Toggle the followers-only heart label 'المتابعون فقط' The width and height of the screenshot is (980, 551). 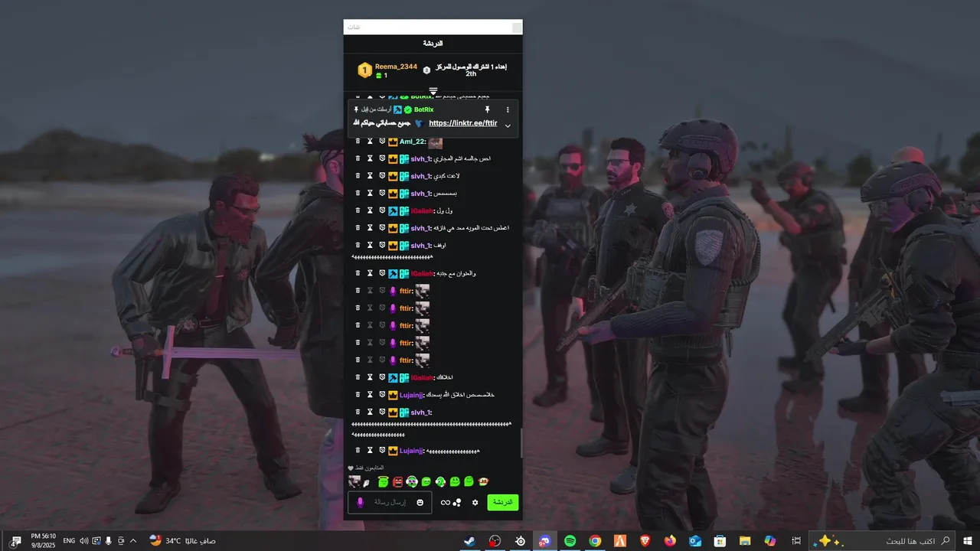(366, 468)
